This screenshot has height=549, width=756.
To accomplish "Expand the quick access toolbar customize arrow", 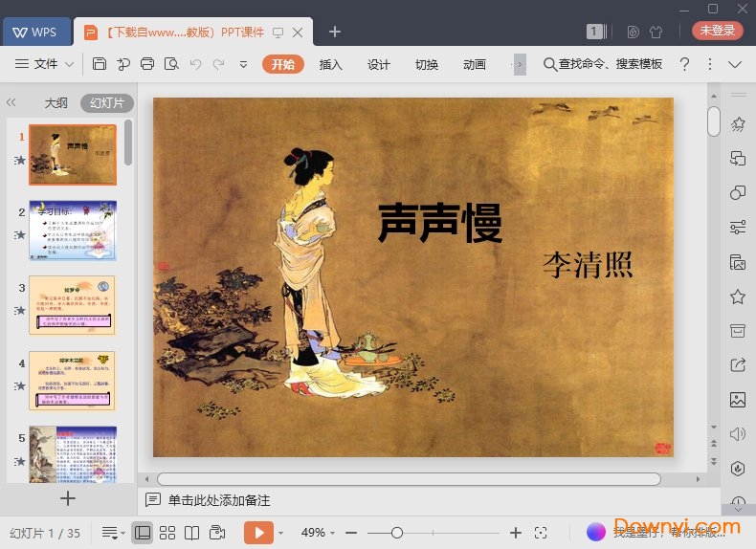I will pyautogui.click(x=243, y=64).
